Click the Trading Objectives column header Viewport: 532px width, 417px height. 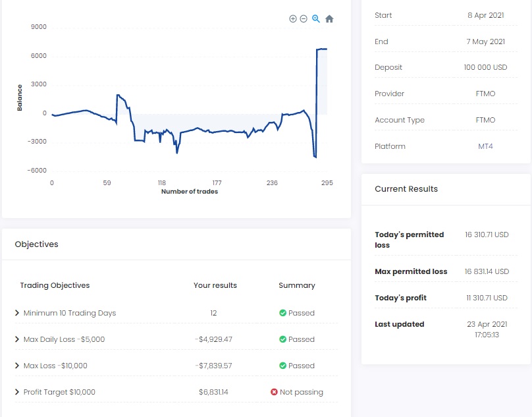tap(55, 285)
